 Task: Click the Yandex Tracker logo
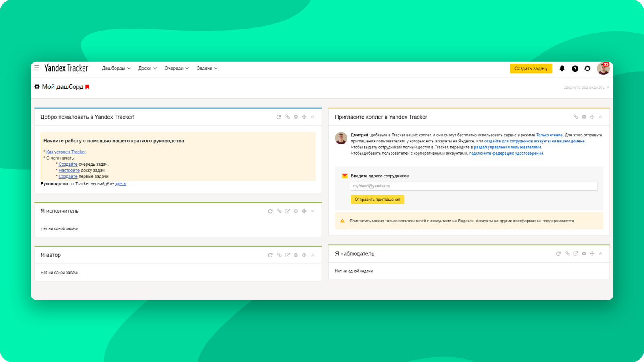[66, 68]
